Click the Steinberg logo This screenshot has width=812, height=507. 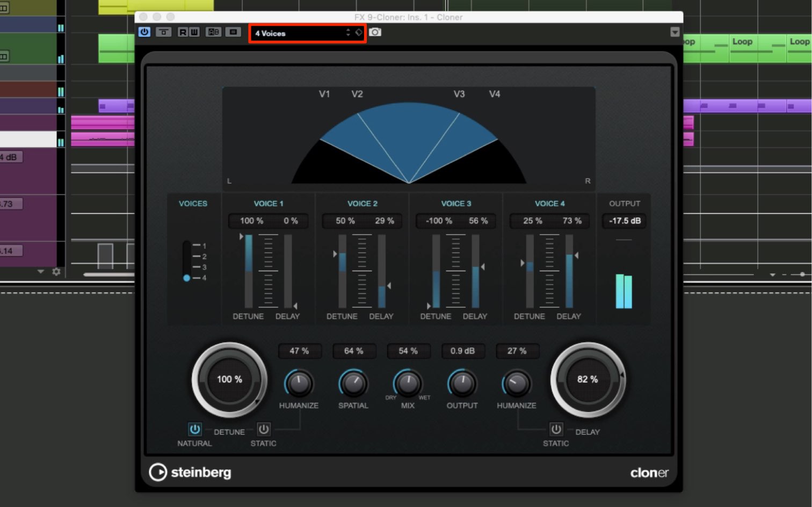pyautogui.click(x=190, y=472)
